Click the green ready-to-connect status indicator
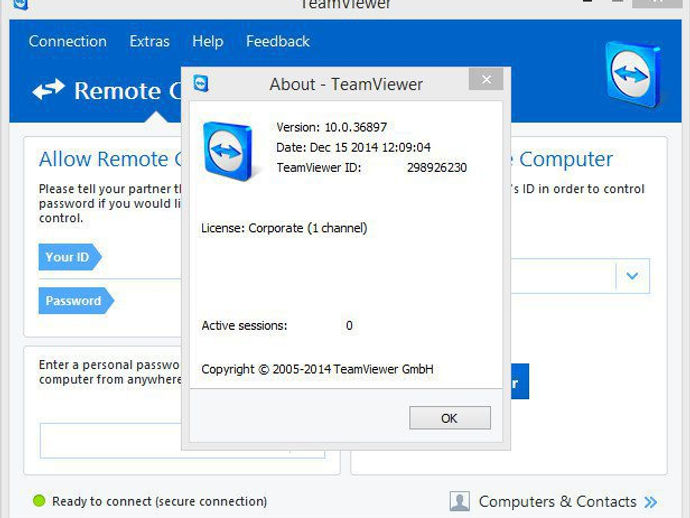 pos(39,500)
